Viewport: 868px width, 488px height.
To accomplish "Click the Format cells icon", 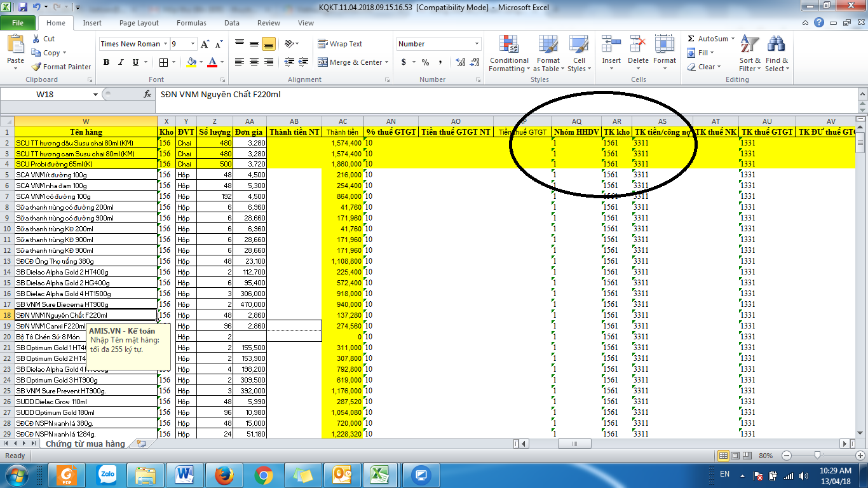I will pyautogui.click(x=665, y=44).
